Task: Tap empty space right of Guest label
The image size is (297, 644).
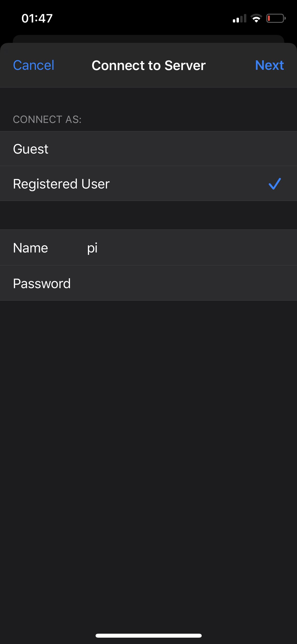Action: [172, 149]
